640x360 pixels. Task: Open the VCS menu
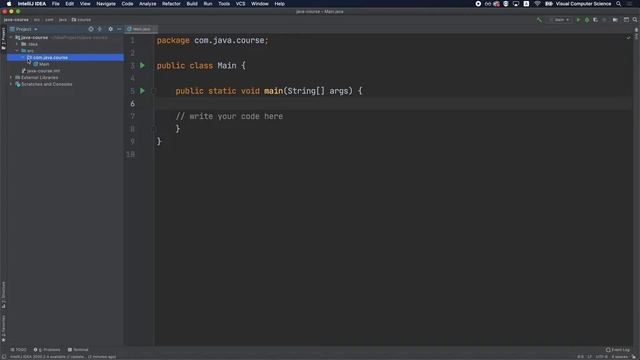coord(240,4)
